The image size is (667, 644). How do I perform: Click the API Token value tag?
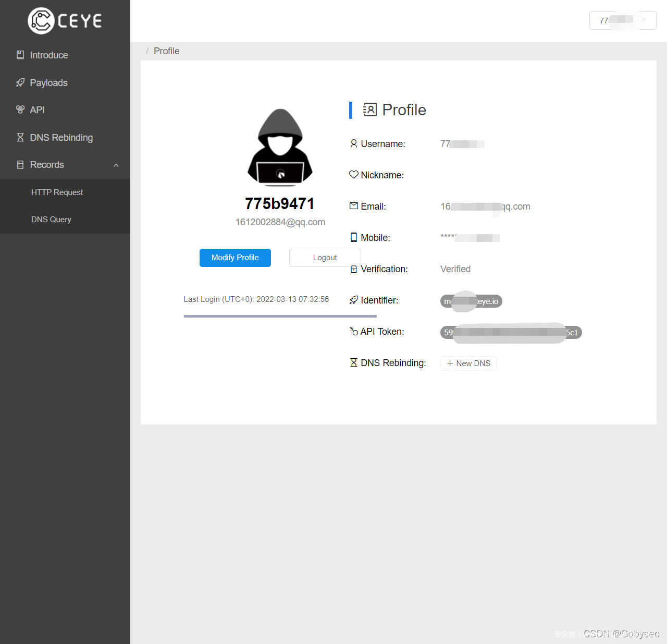tap(511, 333)
